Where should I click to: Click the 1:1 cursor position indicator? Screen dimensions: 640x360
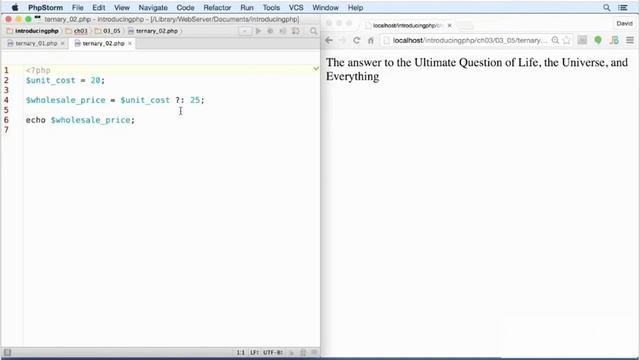(x=240, y=352)
